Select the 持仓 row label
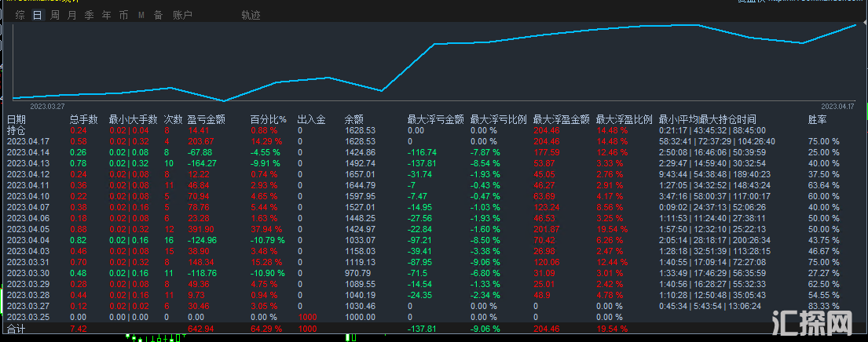The image size is (868, 342). (x=16, y=130)
